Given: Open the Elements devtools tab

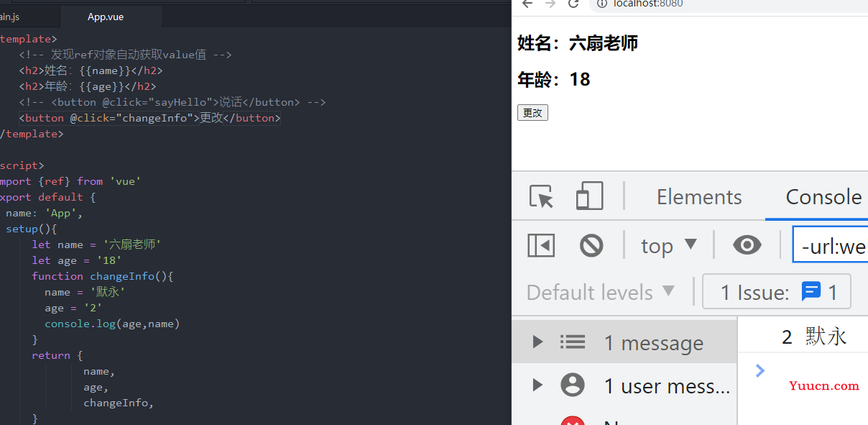Looking at the screenshot, I should [699, 197].
